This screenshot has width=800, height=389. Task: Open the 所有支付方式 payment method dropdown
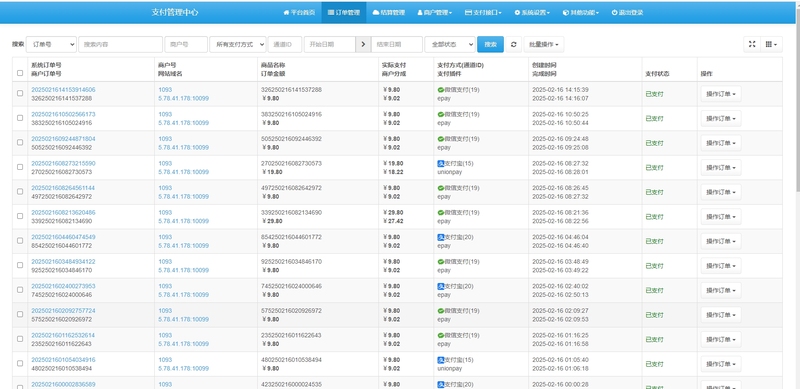tap(238, 44)
